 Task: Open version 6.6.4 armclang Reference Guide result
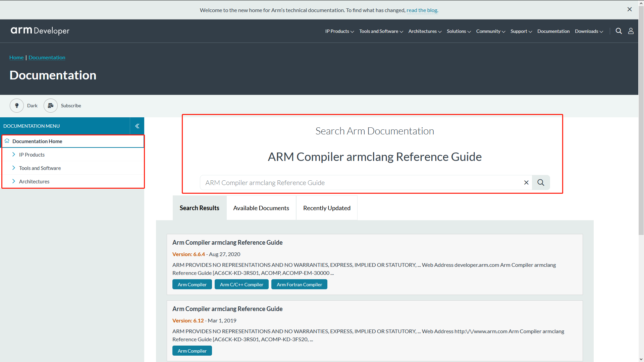pyautogui.click(x=227, y=242)
